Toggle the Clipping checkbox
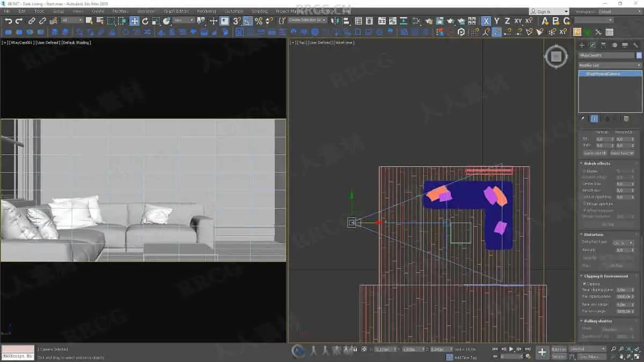Image resolution: width=644 pixels, height=362 pixels. coord(584,284)
